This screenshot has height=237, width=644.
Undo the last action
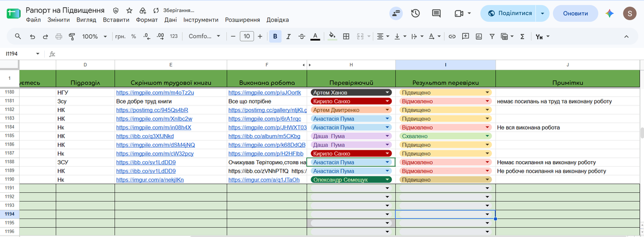pos(32,36)
